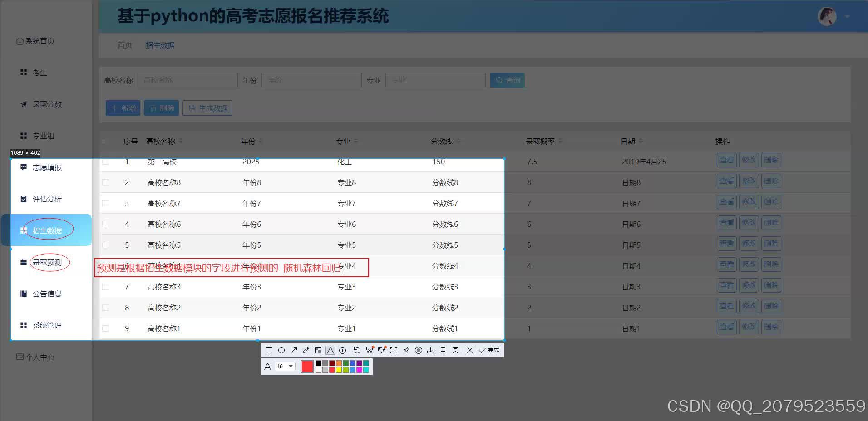Tick the checkbox for row 高校名称7
The width and height of the screenshot is (868, 421).
click(x=105, y=203)
